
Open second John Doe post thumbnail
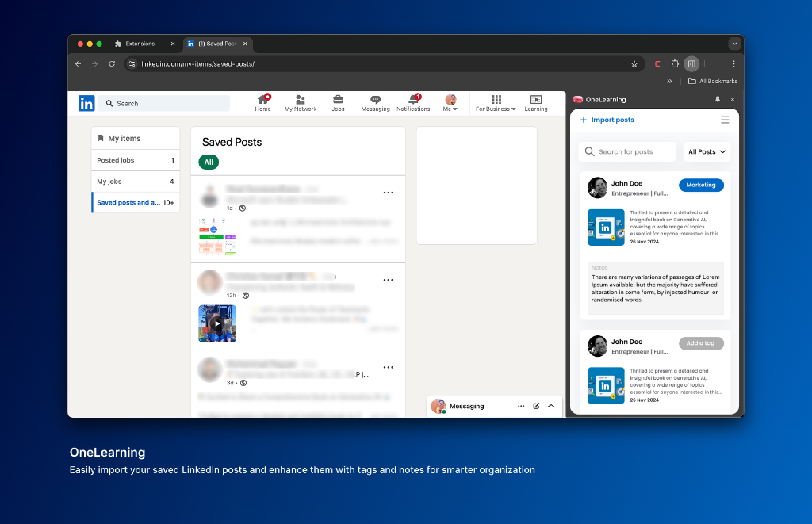click(607, 386)
